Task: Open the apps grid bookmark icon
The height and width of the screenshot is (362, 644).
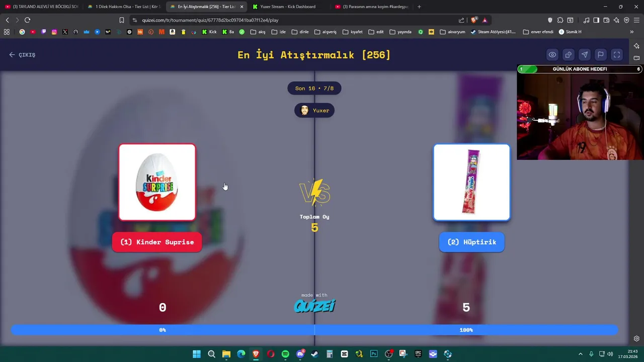Action: coord(7,32)
